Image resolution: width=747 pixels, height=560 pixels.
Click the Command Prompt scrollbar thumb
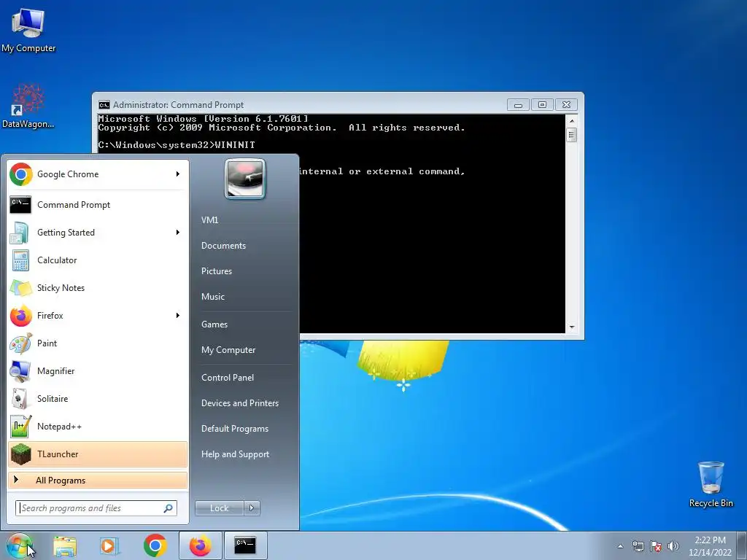tap(572, 135)
